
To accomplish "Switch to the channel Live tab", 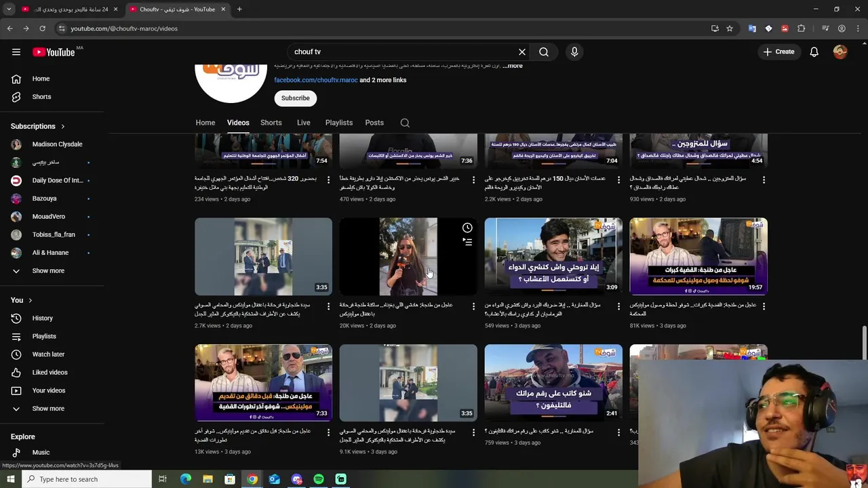I will (x=304, y=123).
